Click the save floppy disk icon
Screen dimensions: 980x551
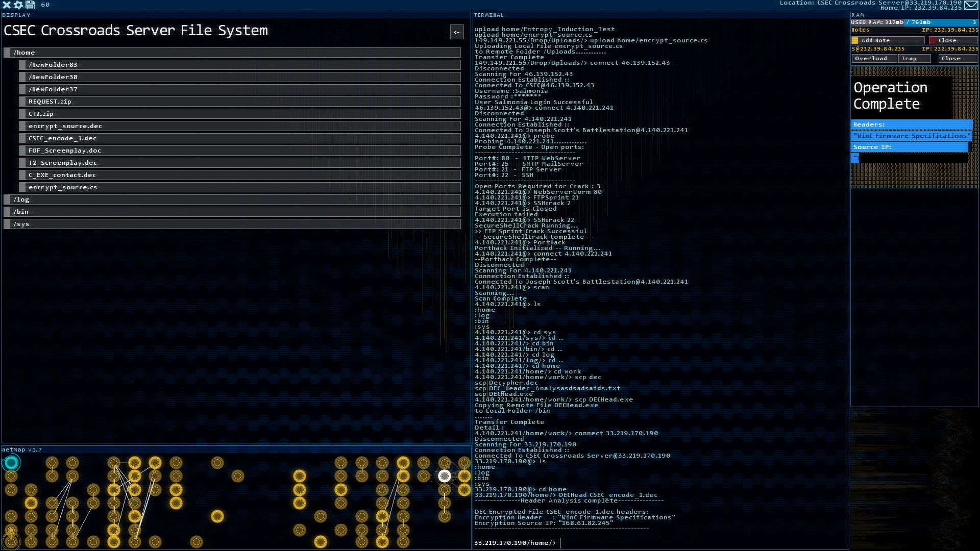pos(30,5)
